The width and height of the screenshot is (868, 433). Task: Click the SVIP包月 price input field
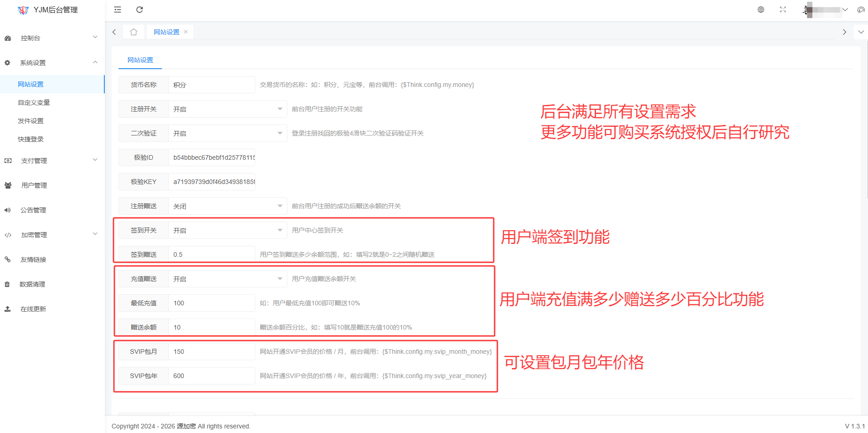(x=211, y=352)
